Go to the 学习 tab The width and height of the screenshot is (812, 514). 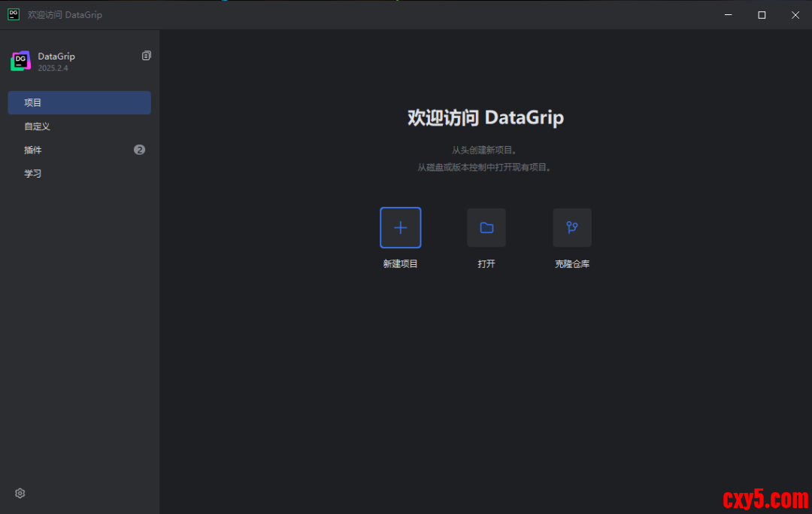[x=33, y=173]
